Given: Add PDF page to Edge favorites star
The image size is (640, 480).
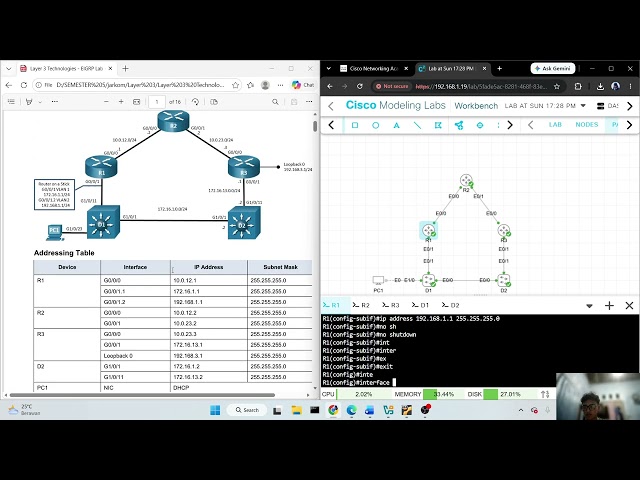Looking at the screenshot, I should (x=236, y=85).
